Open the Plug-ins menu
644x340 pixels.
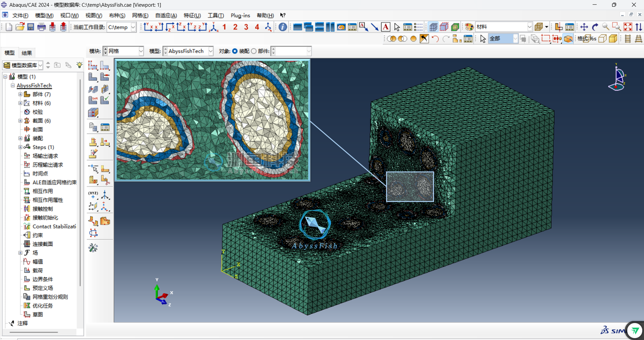click(240, 15)
